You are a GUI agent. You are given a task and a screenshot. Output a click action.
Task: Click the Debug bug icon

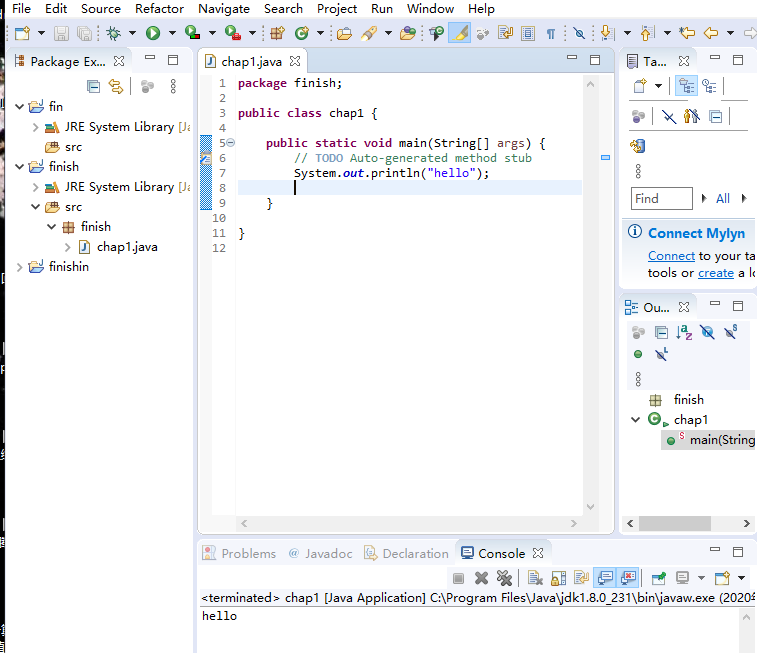coord(113,33)
